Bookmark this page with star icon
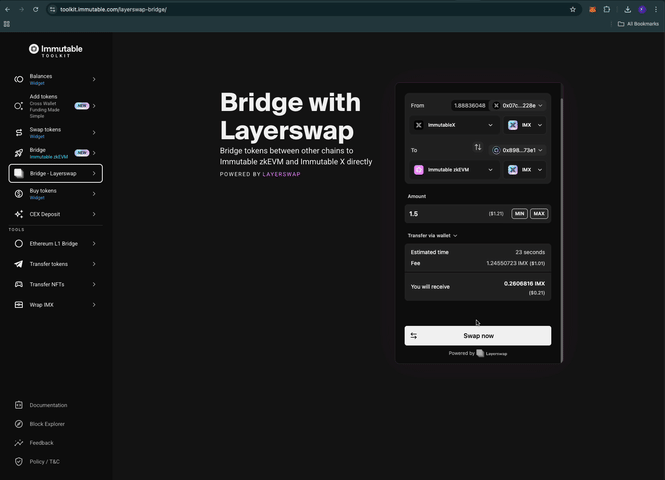 (573, 9)
